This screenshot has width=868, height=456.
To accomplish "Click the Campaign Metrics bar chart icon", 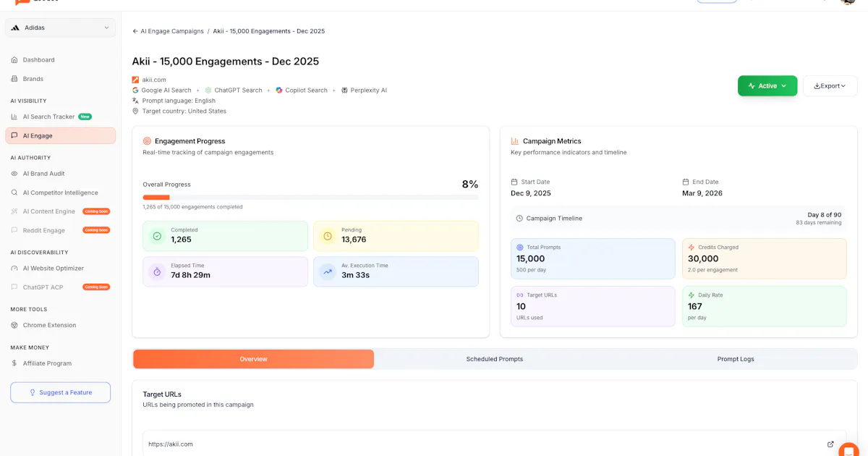I will click(x=515, y=141).
